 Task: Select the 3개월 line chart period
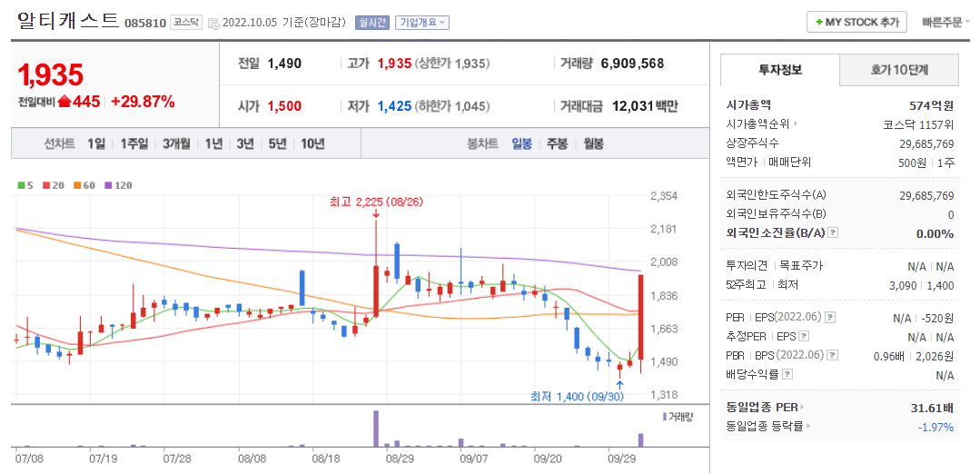[176, 143]
